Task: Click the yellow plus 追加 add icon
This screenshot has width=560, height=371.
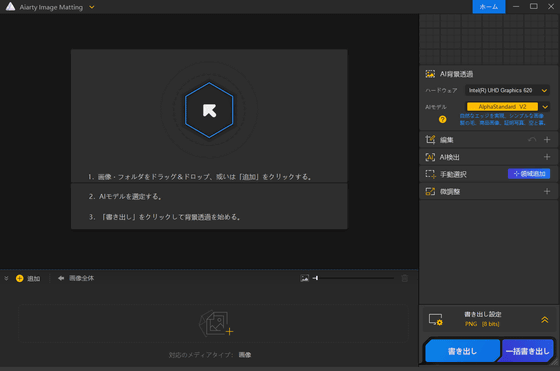Action: click(20, 279)
